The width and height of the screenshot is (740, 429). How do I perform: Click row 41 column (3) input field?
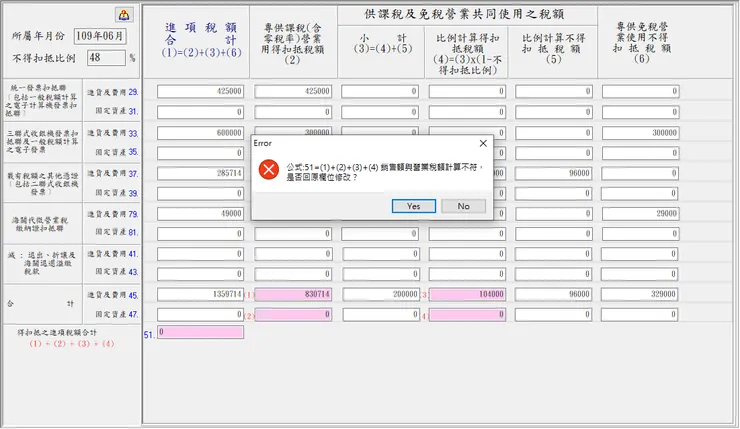[x=381, y=254]
